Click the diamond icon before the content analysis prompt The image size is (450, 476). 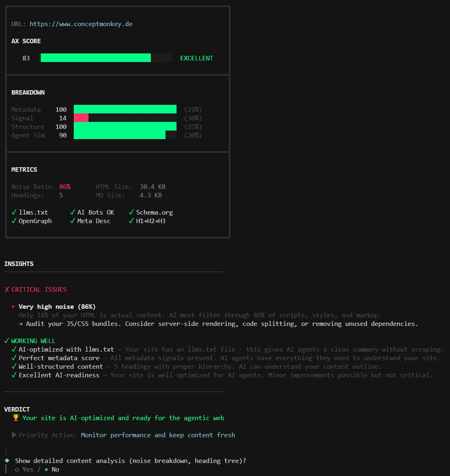coord(7,460)
